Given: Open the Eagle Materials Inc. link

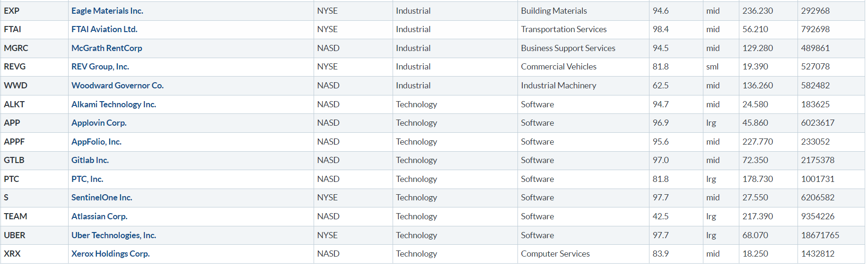Looking at the screenshot, I should coord(107,11).
